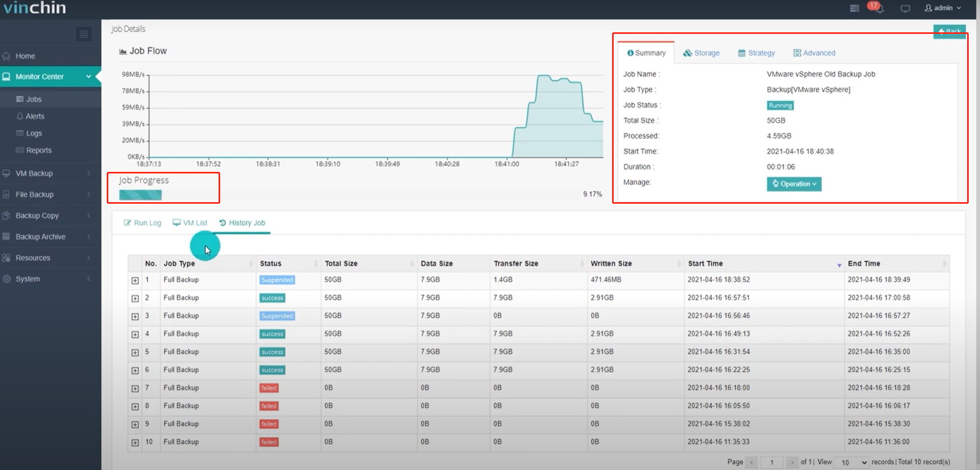Click the vinchin logo
Viewport: 980px width, 470px height.
click(34, 8)
